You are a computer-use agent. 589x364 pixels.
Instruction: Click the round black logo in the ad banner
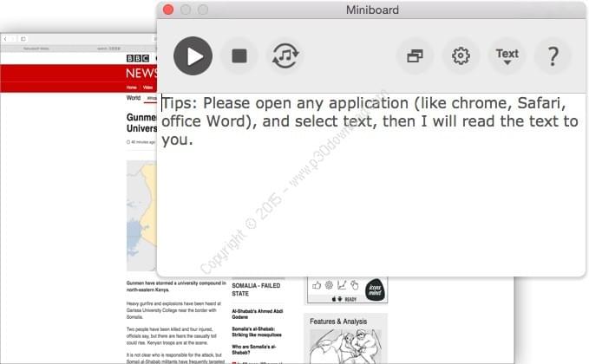(375, 289)
